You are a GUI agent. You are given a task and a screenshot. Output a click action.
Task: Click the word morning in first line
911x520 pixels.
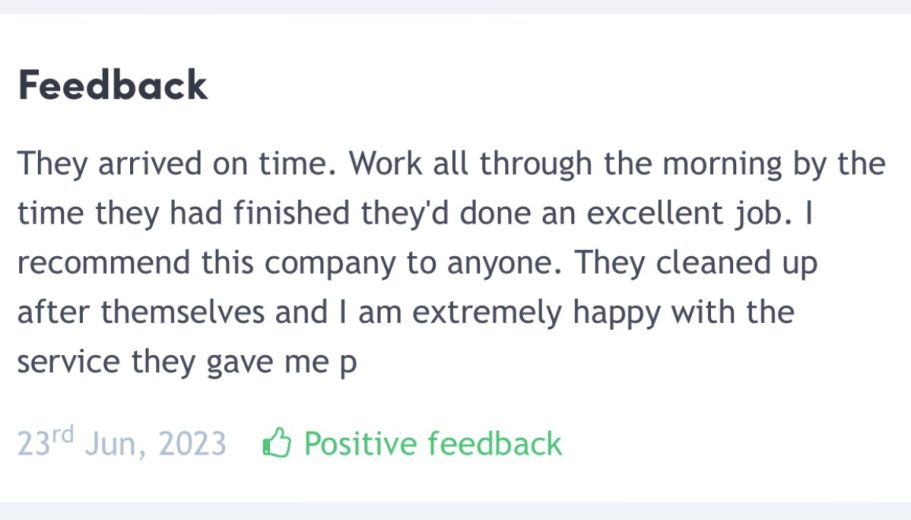[722, 165]
